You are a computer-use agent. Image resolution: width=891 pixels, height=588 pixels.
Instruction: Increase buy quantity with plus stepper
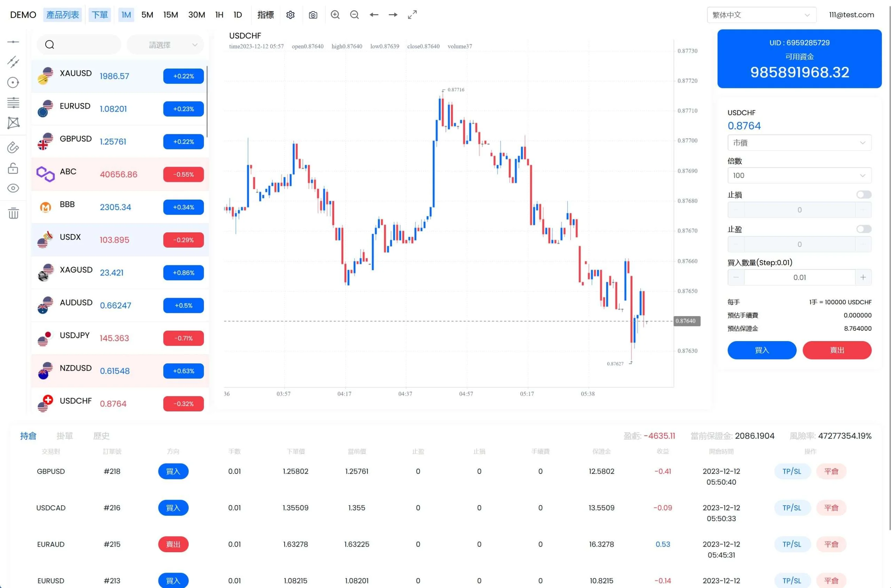click(863, 277)
